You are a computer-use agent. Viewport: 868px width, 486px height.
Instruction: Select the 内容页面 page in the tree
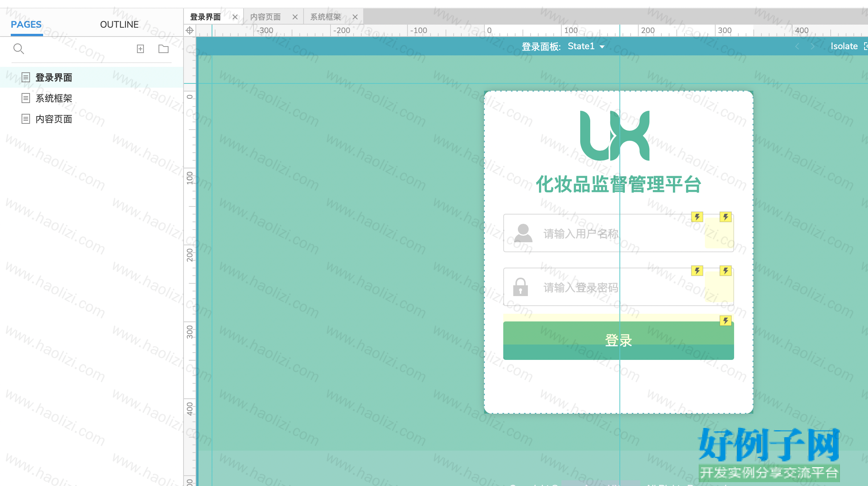pyautogui.click(x=92, y=119)
